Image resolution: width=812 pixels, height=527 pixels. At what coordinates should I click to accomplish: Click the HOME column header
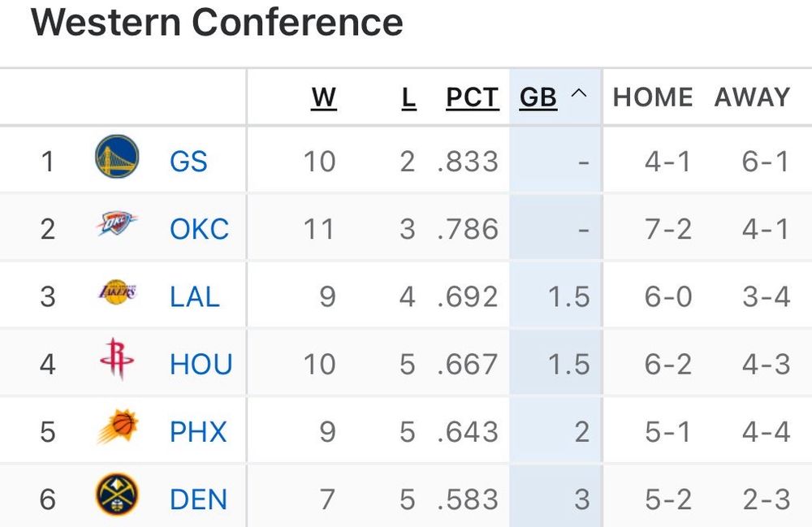(x=653, y=97)
